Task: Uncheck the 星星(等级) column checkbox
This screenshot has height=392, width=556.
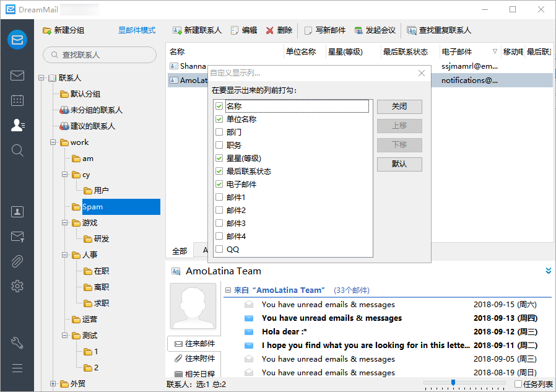Action: tap(219, 158)
